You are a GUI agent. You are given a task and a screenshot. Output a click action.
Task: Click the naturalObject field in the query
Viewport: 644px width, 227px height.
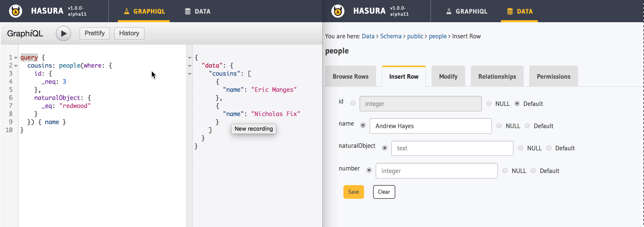coord(57,98)
